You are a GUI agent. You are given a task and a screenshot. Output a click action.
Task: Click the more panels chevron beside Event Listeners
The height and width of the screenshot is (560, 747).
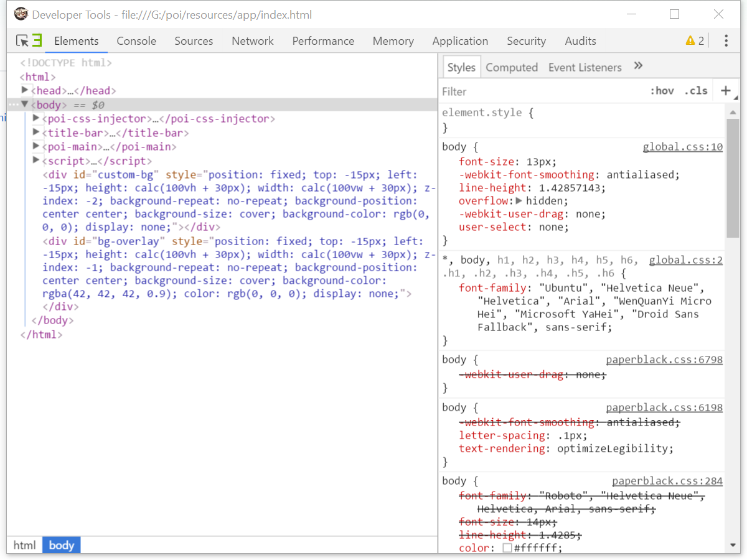pos(638,67)
